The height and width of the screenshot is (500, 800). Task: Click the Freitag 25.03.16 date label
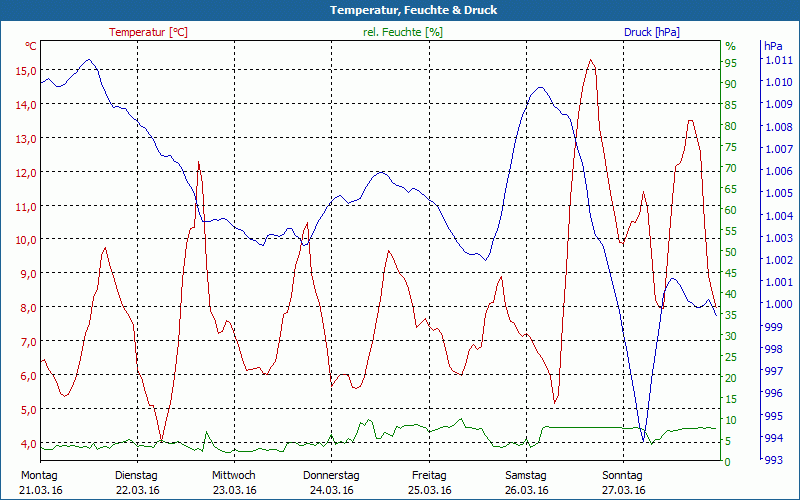point(428,482)
